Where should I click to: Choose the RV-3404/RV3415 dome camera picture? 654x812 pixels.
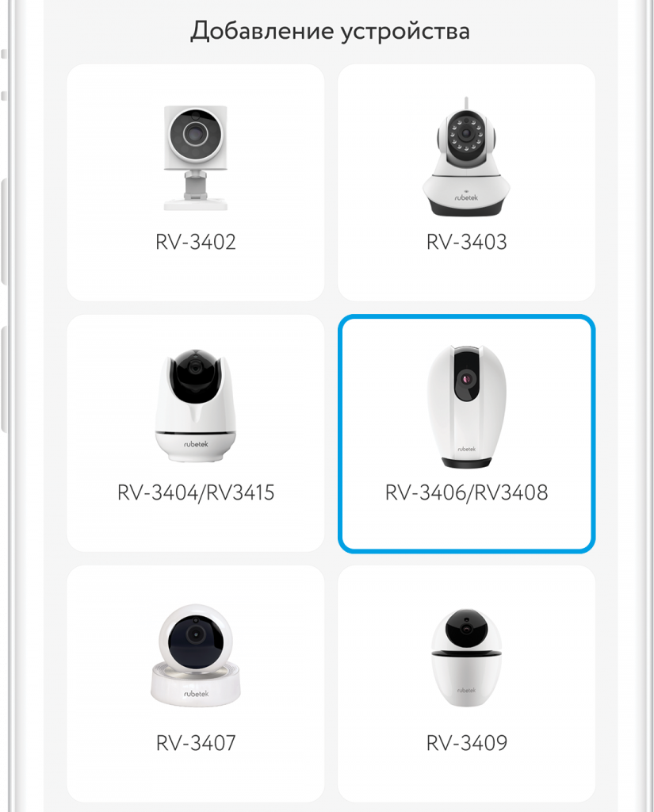click(x=196, y=405)
